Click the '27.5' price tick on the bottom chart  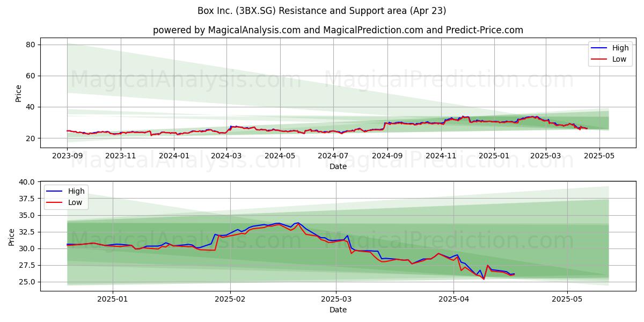[x=27, y=265]
